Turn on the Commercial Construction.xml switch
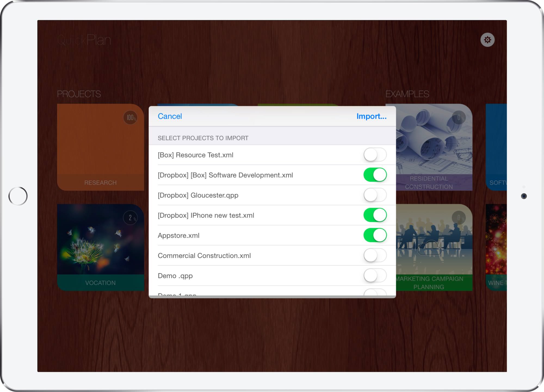This screenshot has height=392, width=544. pyautogui.click(x=376, y=255)
